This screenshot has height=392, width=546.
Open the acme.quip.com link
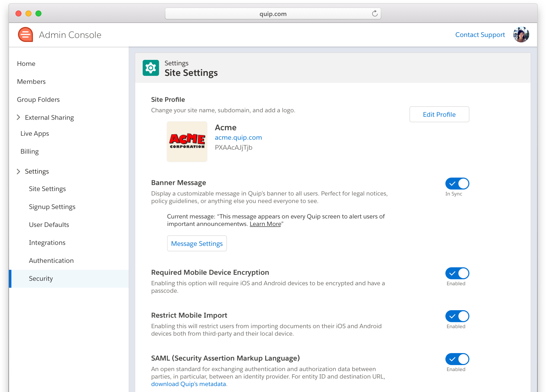[238, 137]
